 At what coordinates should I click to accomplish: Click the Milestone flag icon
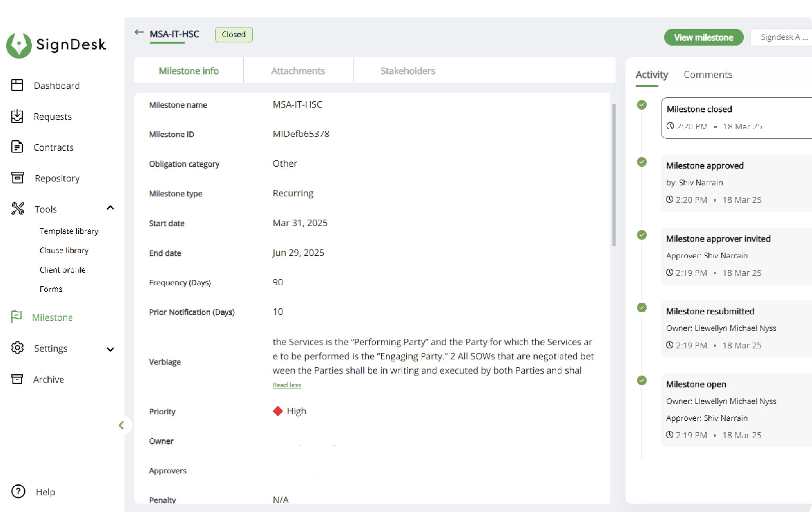pos(16,317)
